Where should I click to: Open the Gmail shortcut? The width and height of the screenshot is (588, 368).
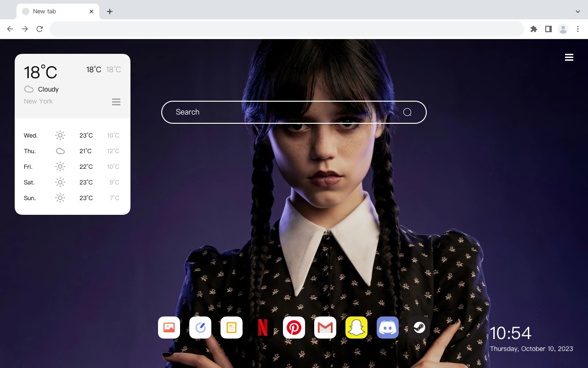pos(325,328)
